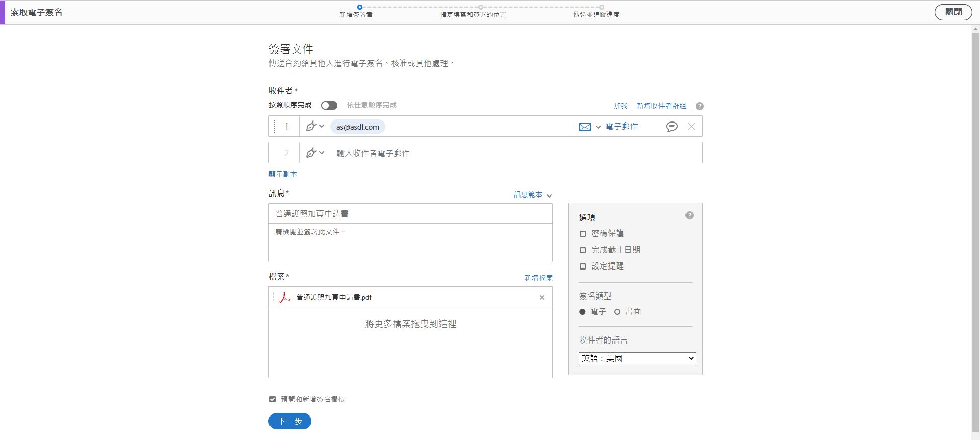Click the 指定填寫和簽署的位置 step
The height and width of the screenshot is (440, 980).
[473, 11]
